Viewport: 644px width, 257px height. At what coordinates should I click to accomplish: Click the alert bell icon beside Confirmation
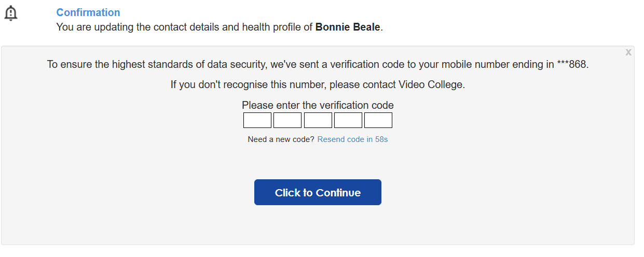(11, 13)
